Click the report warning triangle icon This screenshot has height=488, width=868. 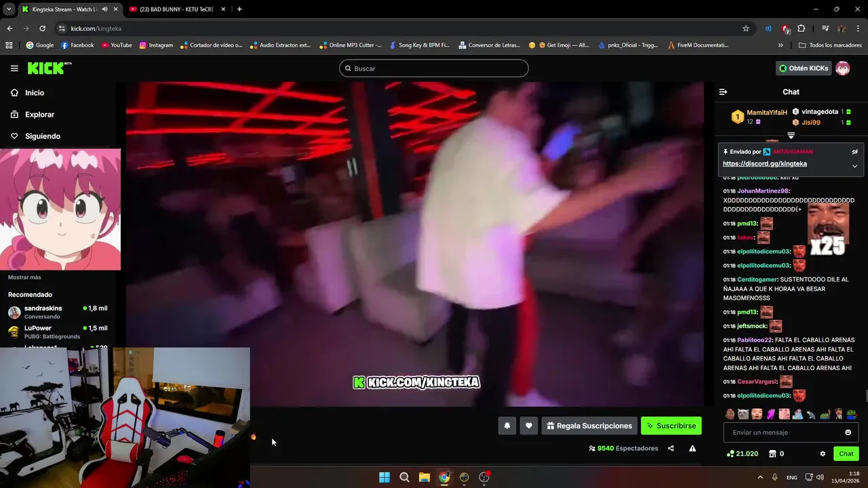pos(692,448)
